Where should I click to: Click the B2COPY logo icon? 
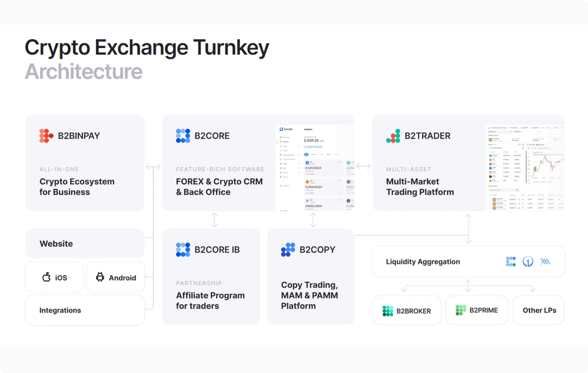click(x=288, y=249)
